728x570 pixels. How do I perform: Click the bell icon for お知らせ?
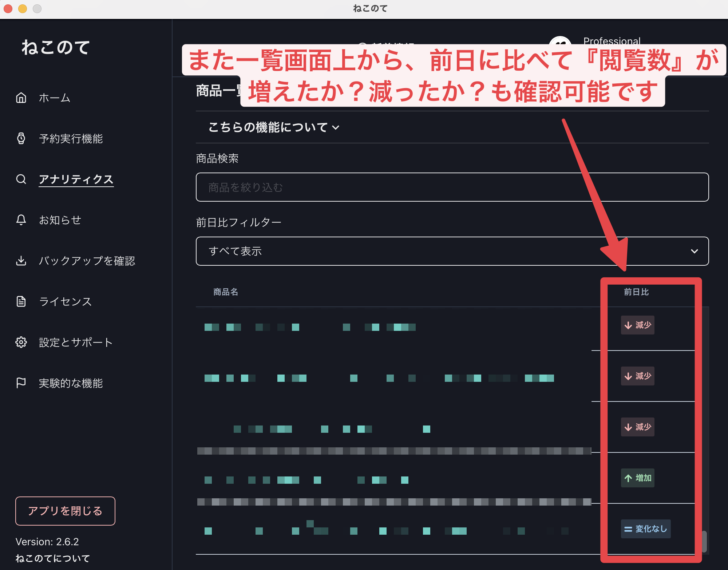(x=21, y=220)
